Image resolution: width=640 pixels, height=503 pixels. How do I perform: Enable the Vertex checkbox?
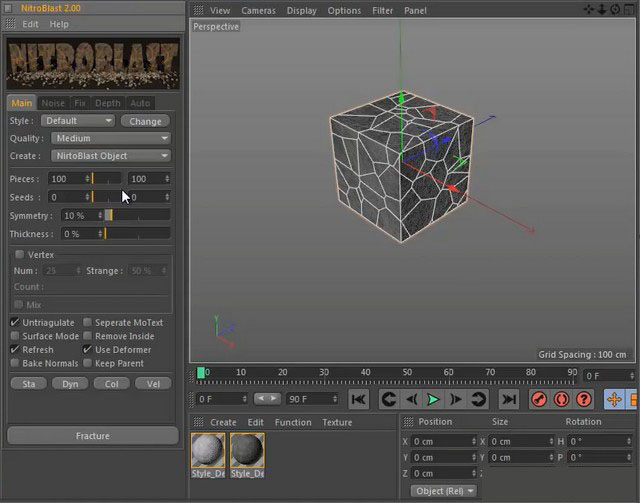coord(19,254)
